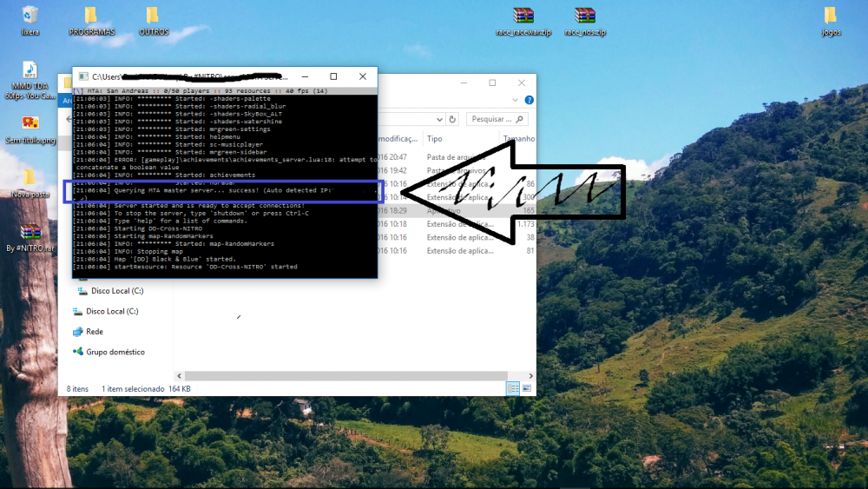Select the race_nos.zip archive icon
868x489 pixels.
click(585, 16)
